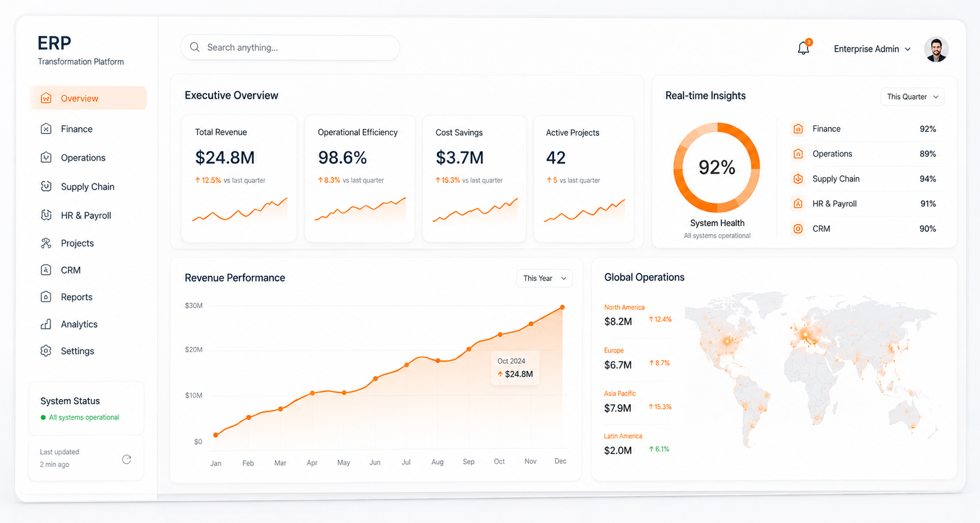Navigate to HR & Payroll
The height and width of the screenshot is (523, 980).
point(88,215)
